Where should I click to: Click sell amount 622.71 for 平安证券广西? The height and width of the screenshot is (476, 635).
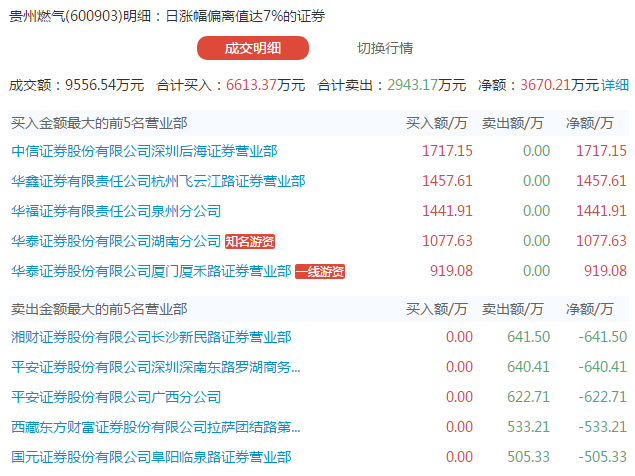[528, 397]
